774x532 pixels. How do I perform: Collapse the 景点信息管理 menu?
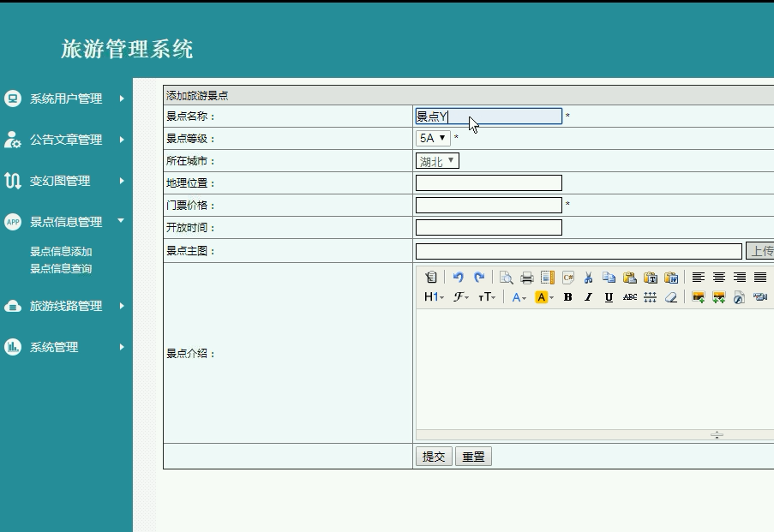coord(66,222)
